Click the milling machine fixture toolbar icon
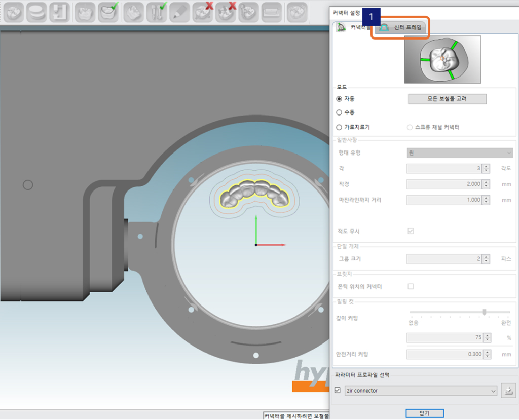This screenshot has width=519, height=420. [59, 13]
